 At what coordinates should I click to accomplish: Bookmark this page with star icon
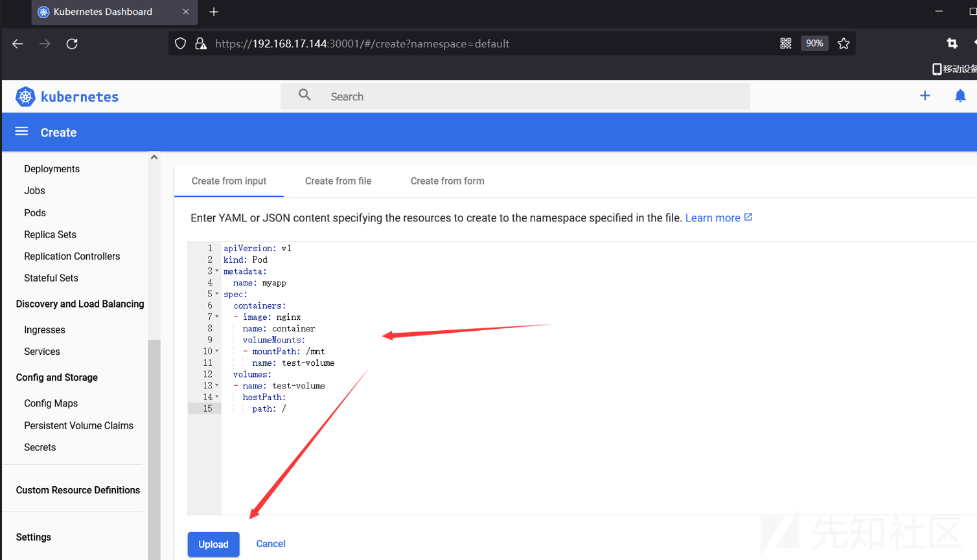844,43
